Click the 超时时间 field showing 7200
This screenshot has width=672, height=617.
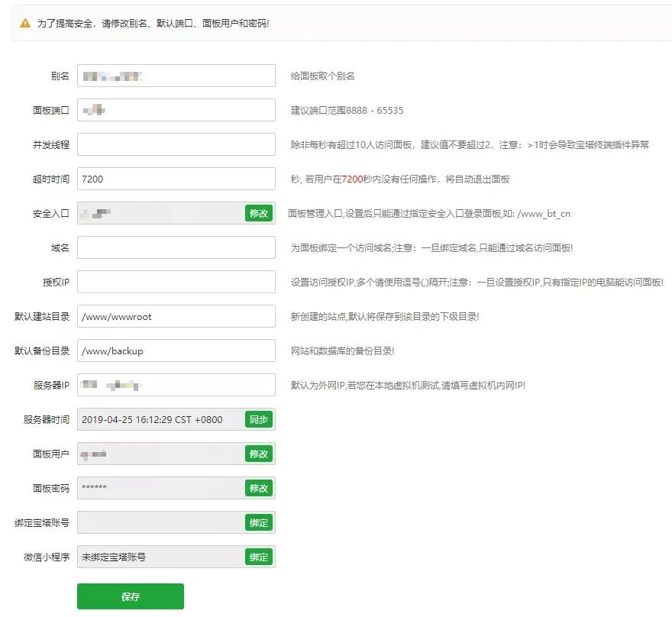(176, 179)
